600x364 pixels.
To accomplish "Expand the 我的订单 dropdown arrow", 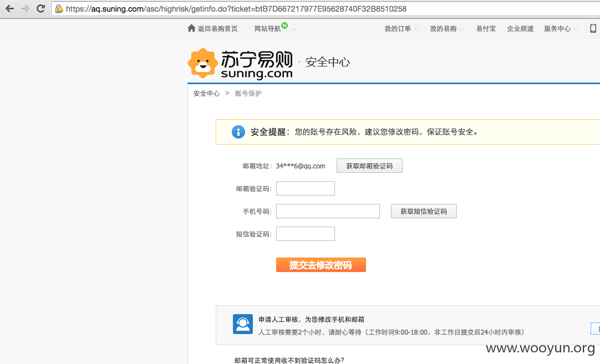I will pos(416,29).
